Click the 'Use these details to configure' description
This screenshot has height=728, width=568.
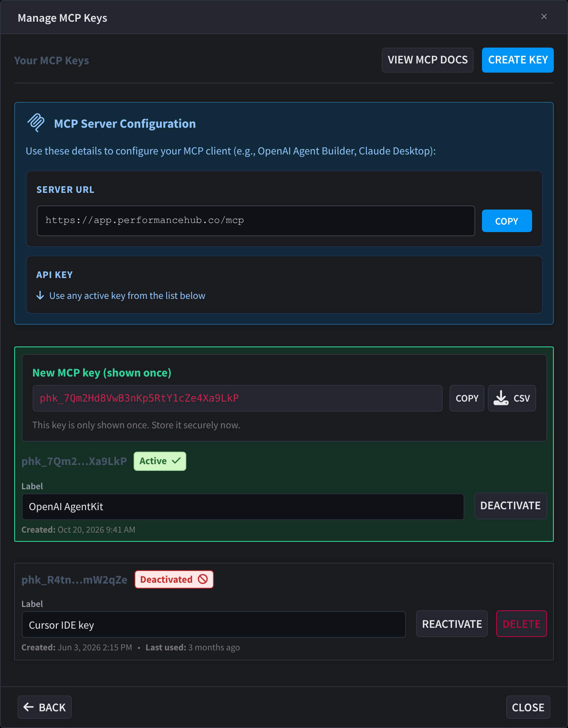coord(231,151)
